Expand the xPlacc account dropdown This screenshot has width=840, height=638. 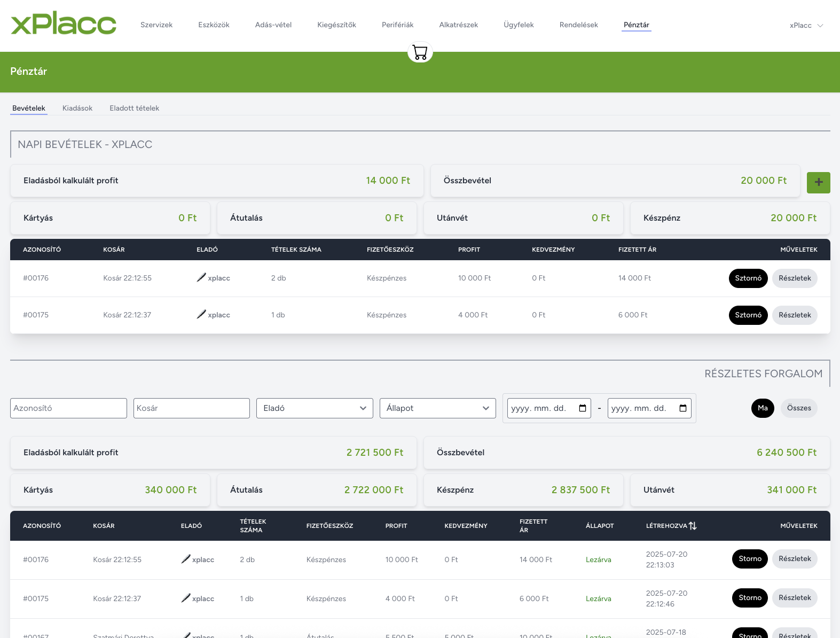tap(806, 25)
